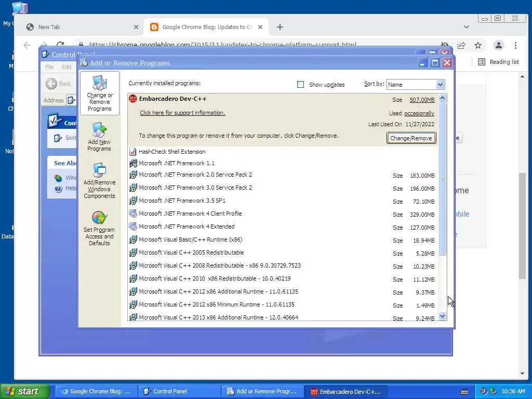532x399 pixels.
Task: Click Visual Basic/C++ Runtime (x86) icon
Action: [x=133, y=240]
